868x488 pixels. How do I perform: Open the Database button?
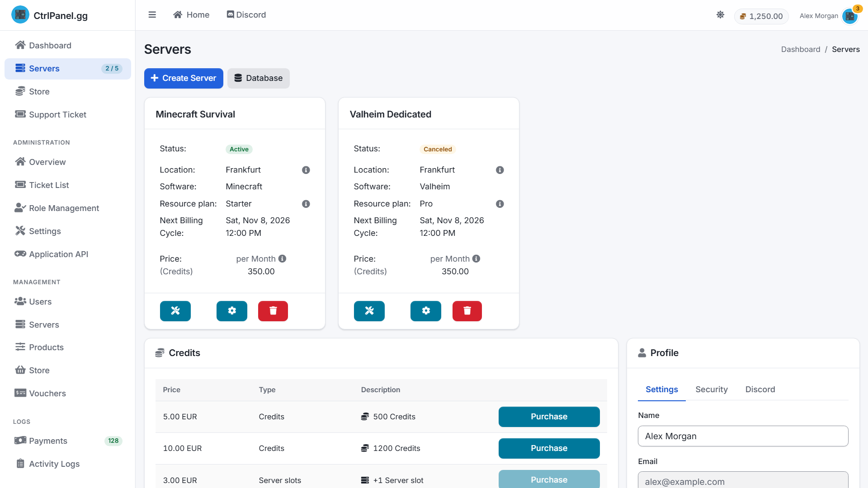pos(259,78)
